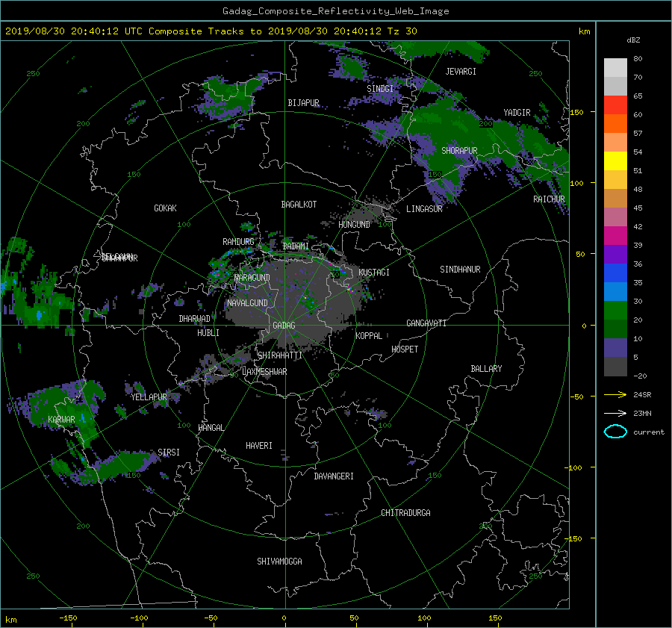Viewport: 672px width, 628px height.
Task: Click the '100' bottom x-axis tick label
Action: [x=424, y=618]
